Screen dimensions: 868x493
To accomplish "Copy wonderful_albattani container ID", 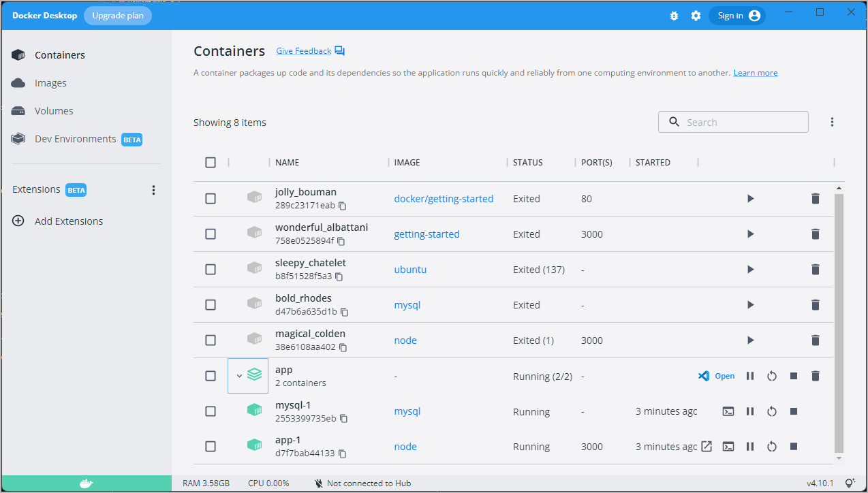I will pos(341,241).
